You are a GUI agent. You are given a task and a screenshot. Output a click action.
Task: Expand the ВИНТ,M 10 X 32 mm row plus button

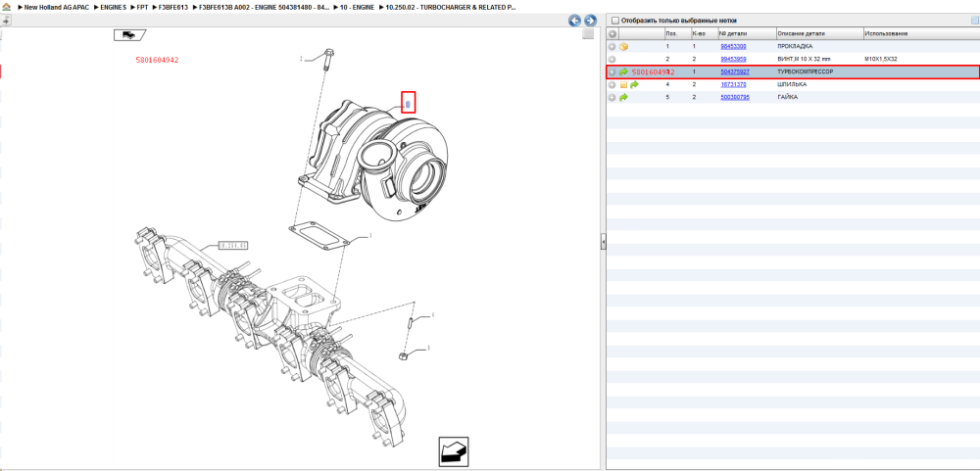(612, 59)
